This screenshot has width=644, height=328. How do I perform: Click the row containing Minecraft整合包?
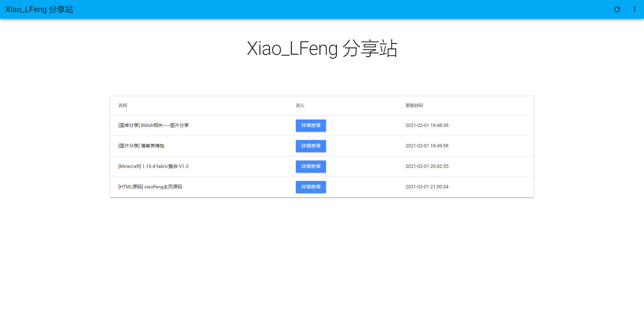tap(235, 166)
